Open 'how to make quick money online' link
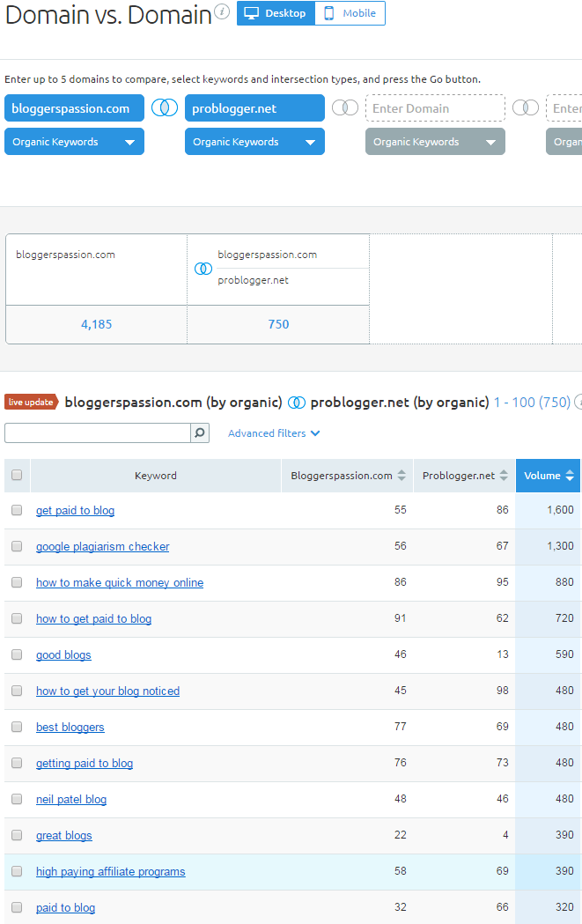This screenshot has width=582, height=924. [120, 582]
